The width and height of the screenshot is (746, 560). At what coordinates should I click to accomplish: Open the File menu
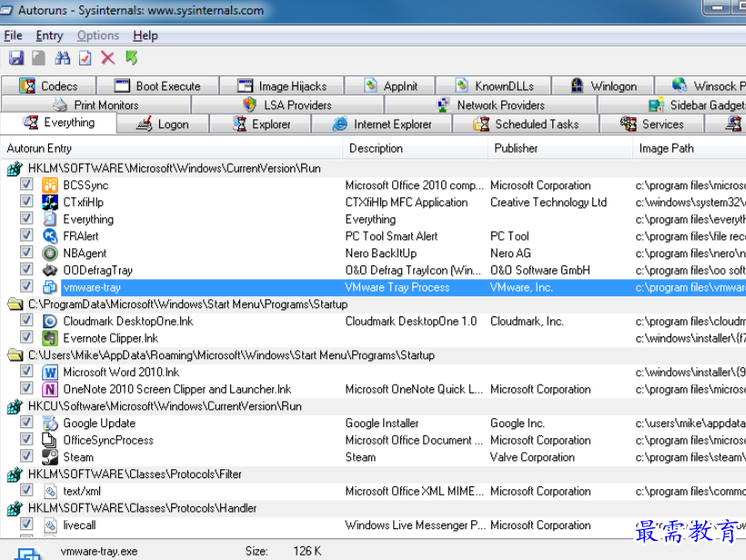click(14, 35)
